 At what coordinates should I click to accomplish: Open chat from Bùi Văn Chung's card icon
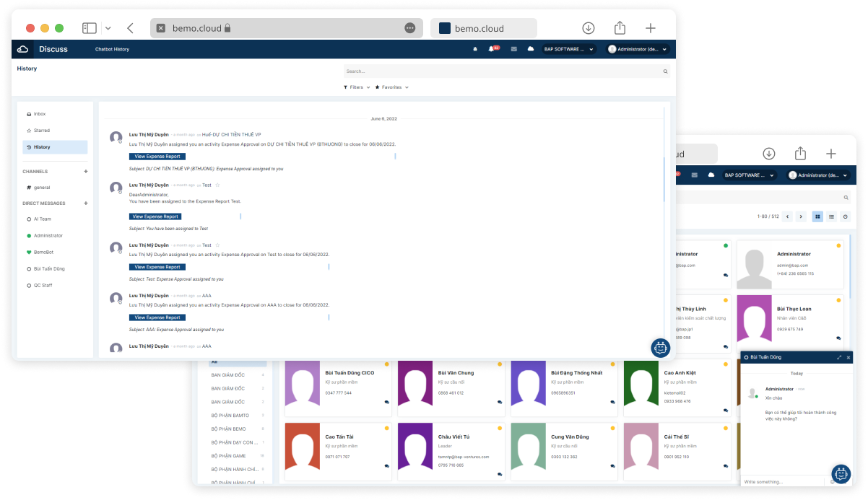point(500,403)
